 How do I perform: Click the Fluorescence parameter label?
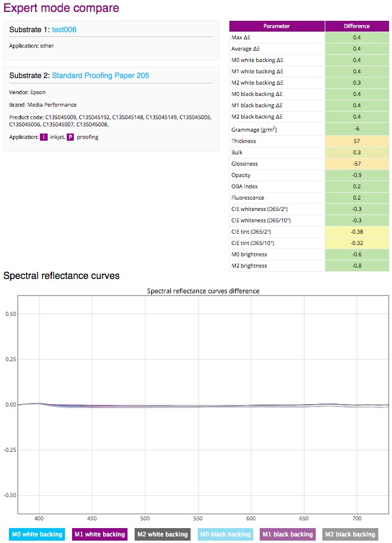click(x=248, y=198)
